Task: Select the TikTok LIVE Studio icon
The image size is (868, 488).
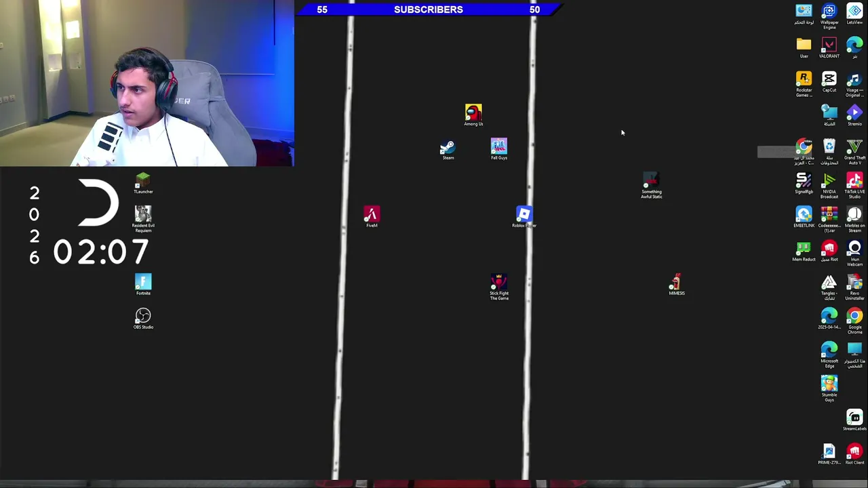Action: click(854, 186)
